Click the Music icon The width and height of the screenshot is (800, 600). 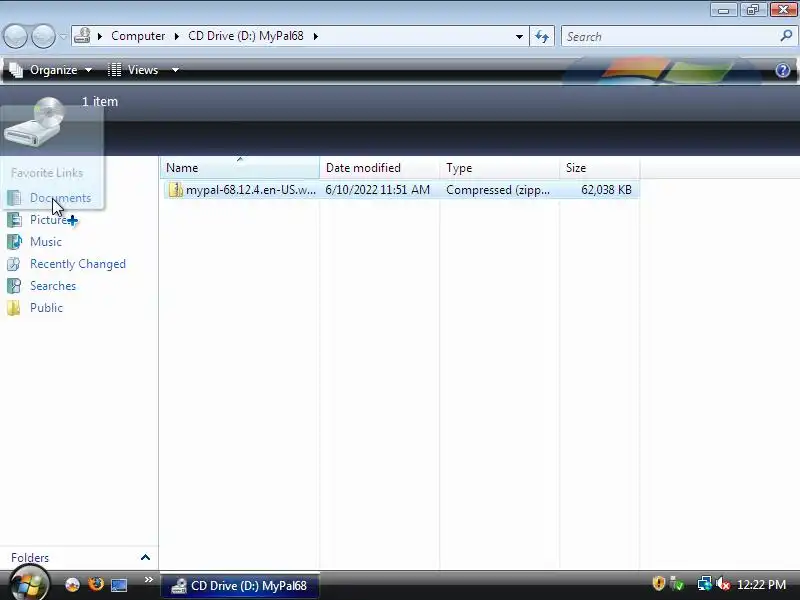(x=14, y=242)
